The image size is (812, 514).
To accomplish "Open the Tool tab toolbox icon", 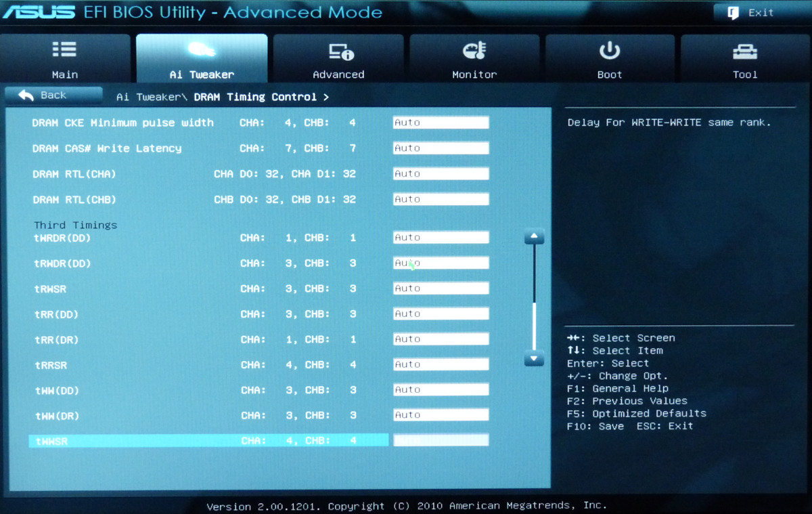I will (x=745, y=51).
